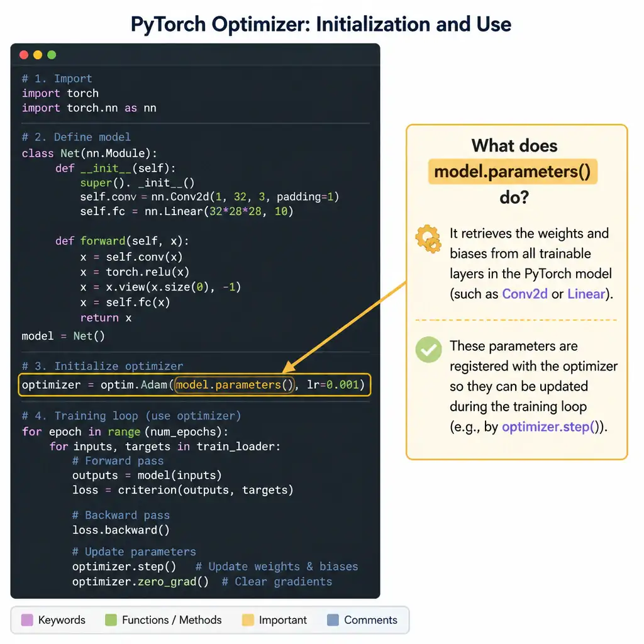This screenshot has width=644, height=644.
Task: Click the purple Keywords legend swatch
Action: click(x=26, y=619)
